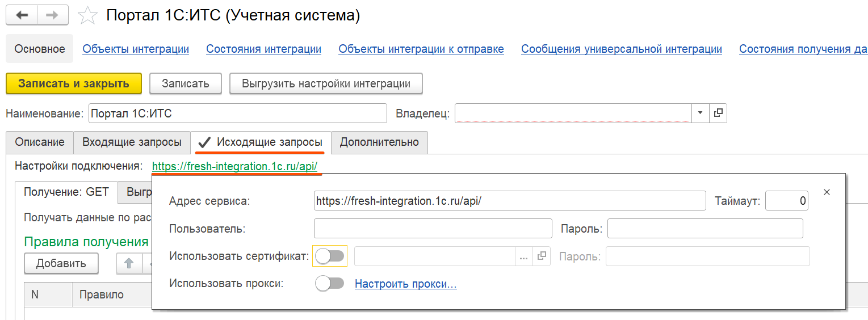Click the certificate open-form icon

(542, 256)
